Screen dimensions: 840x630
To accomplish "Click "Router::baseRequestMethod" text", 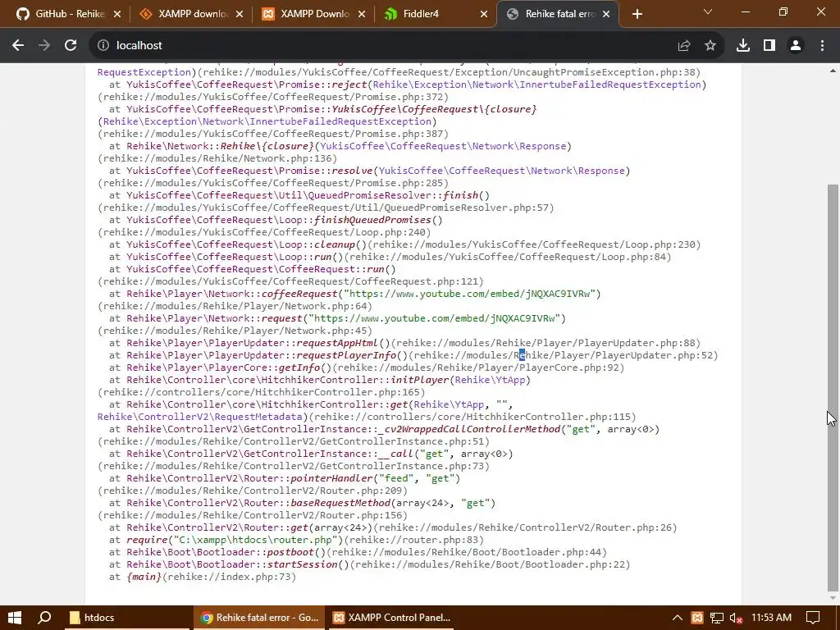I will point(317,503).
